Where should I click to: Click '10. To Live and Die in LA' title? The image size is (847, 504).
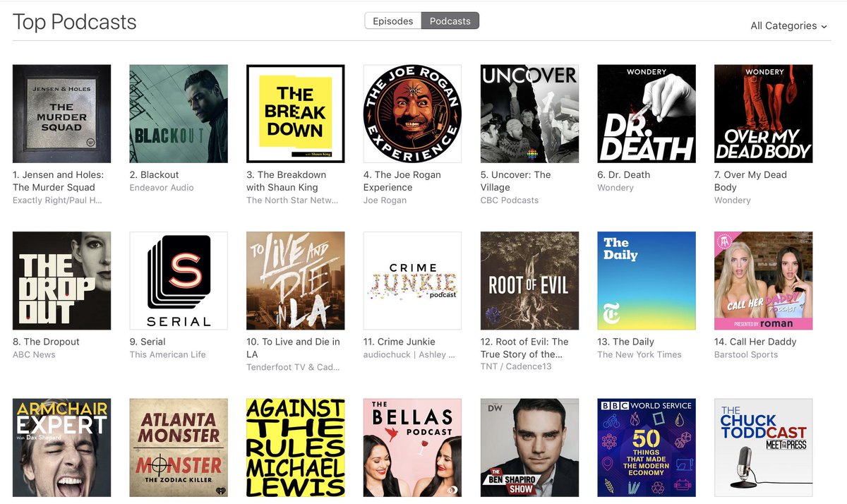[x=293, y=348]
